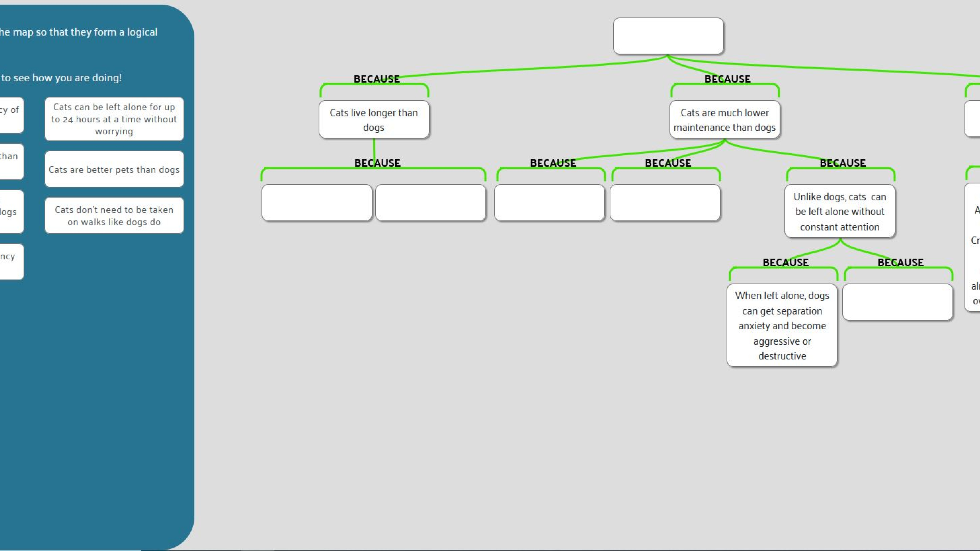The image size is (980, 551).
Task: Click the 'dogs can get separation anxiety' node
Action: click(x=782, y=325)
